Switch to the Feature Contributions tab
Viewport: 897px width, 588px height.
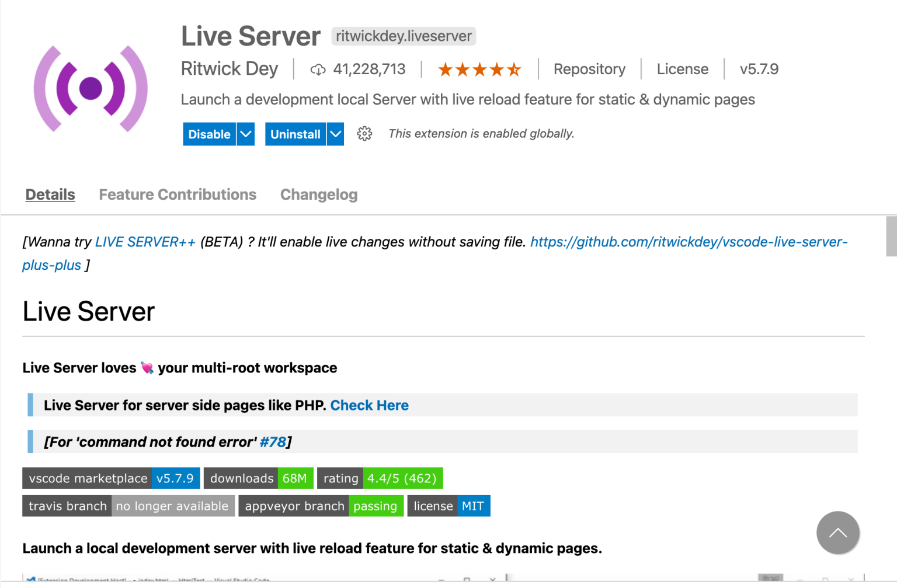178,194
